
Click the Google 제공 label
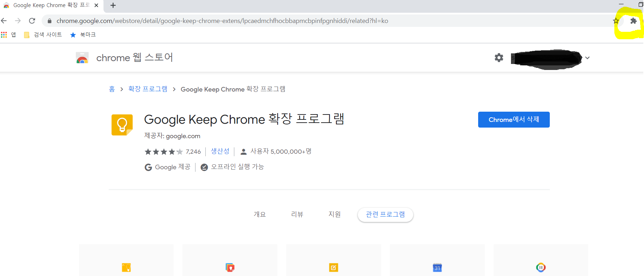(173, 167)
